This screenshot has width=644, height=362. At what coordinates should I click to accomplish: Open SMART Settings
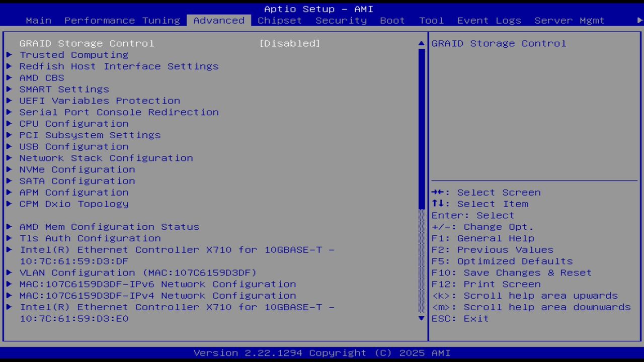(64, 89)
